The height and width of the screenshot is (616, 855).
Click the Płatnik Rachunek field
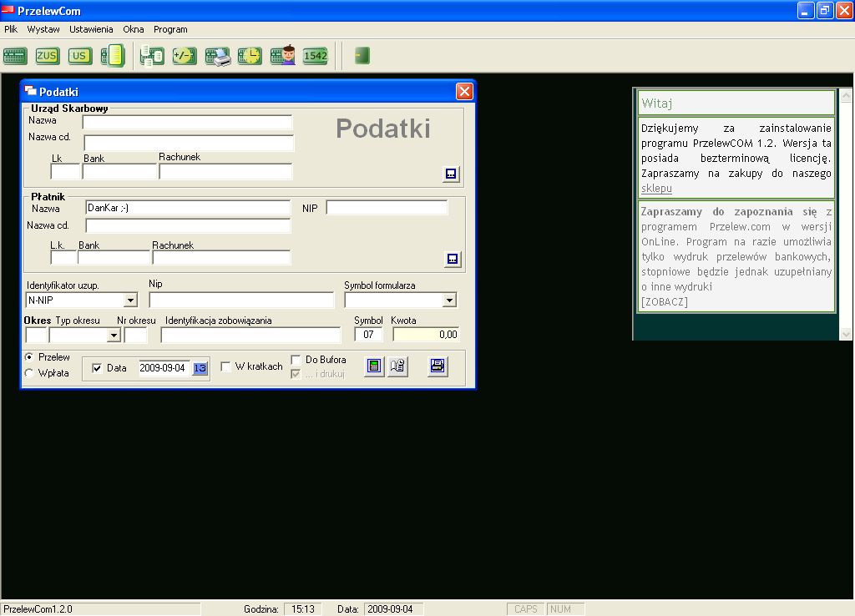(221, 257)
